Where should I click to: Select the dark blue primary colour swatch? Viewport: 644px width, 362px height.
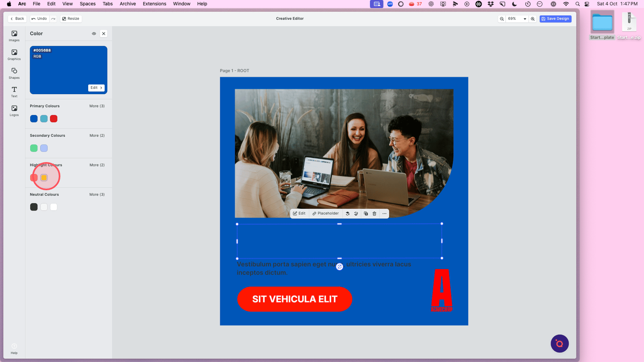(34, 119)
